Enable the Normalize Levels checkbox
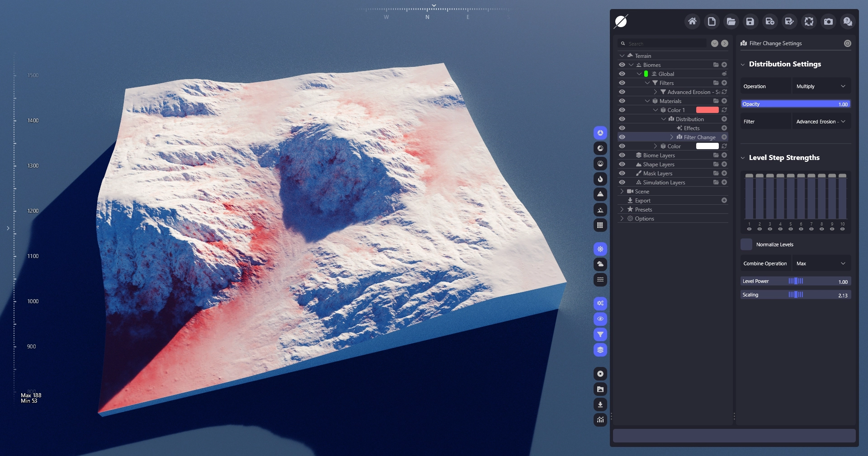868x456 pixels. point(746,244)
